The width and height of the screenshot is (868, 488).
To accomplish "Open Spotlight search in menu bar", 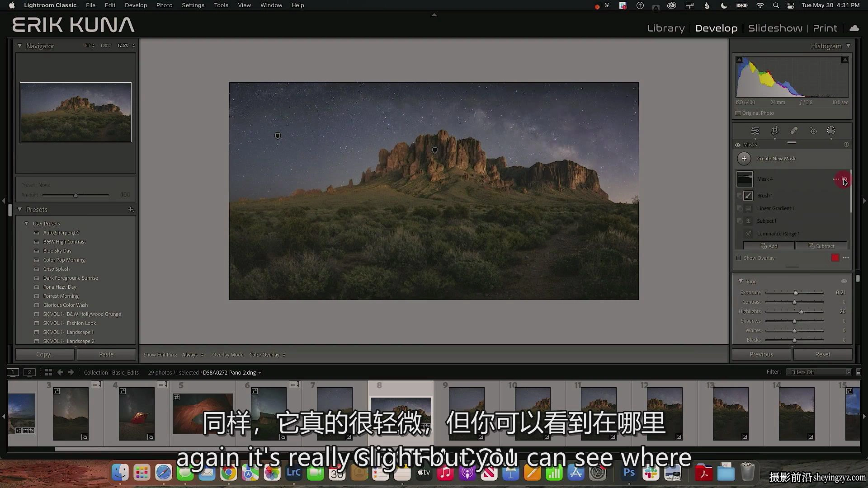I will click(x=776, y=5).
